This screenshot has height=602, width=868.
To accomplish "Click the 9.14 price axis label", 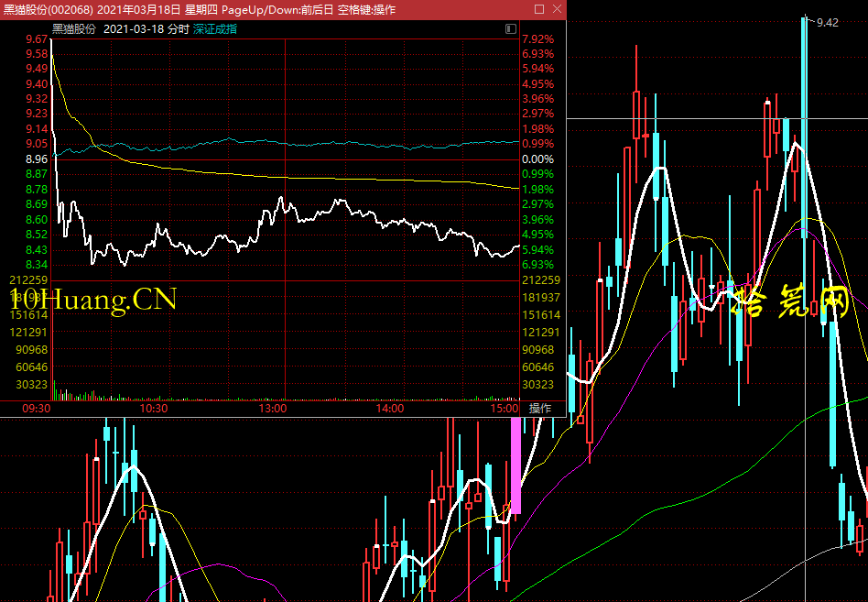I will pos(37,129).
